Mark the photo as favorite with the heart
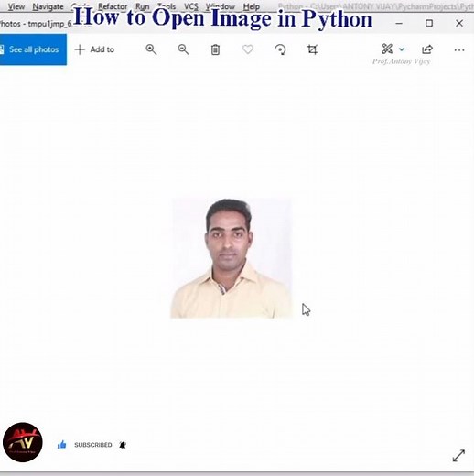The image size is (474, 476). pos(248,49)
